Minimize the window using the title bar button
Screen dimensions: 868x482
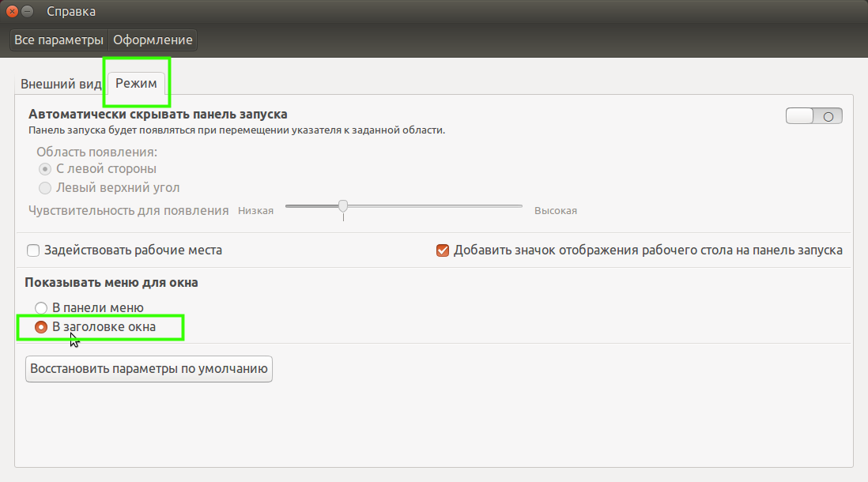(28, 12)
